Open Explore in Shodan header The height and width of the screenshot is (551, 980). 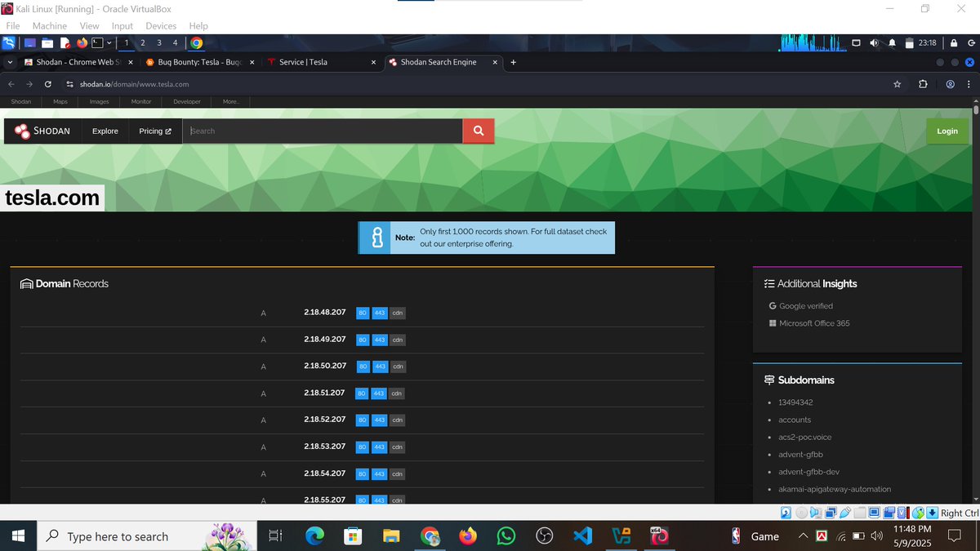105,131
